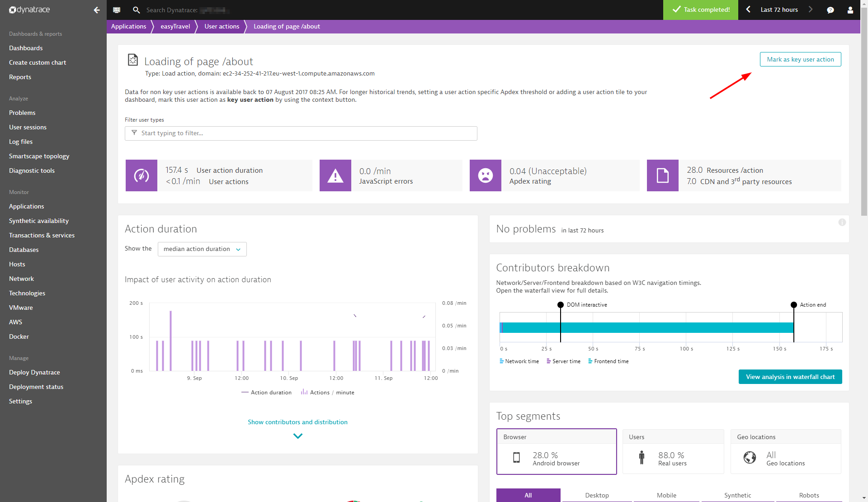Open median action duration dropdown
This screenshot has height=502, width=868.
[202, 249]
